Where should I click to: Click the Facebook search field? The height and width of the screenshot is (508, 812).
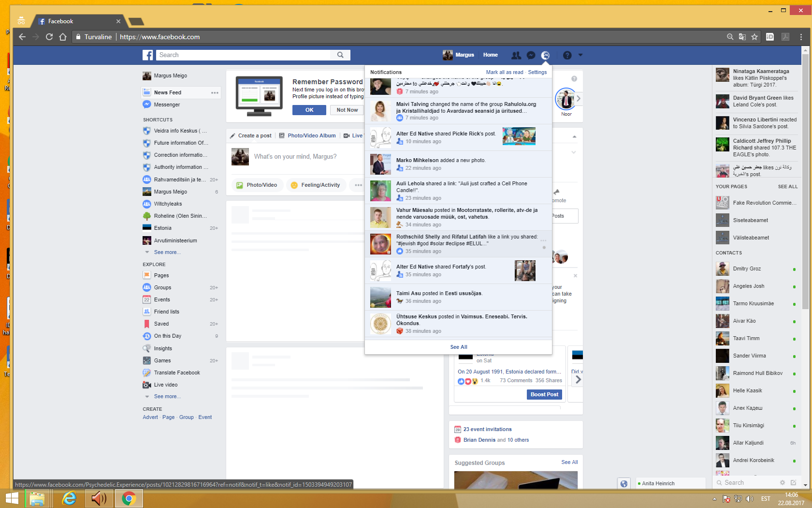pyautogui.click(x=244, y=55)
